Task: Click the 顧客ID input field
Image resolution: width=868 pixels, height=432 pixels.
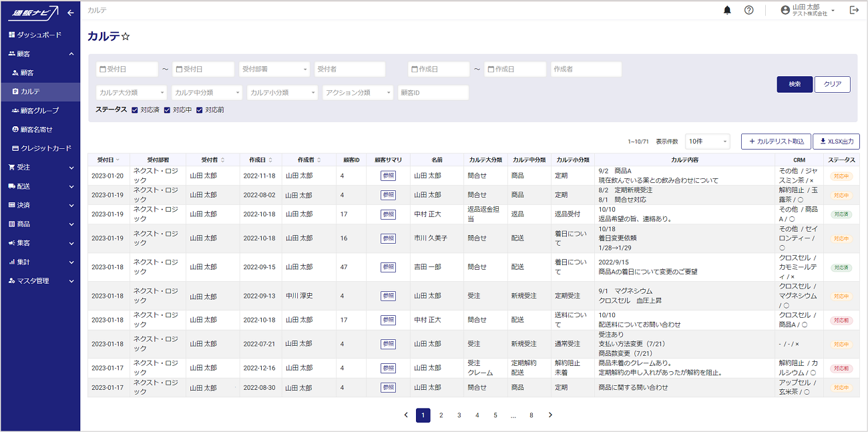Action: [x=433, y=93]
